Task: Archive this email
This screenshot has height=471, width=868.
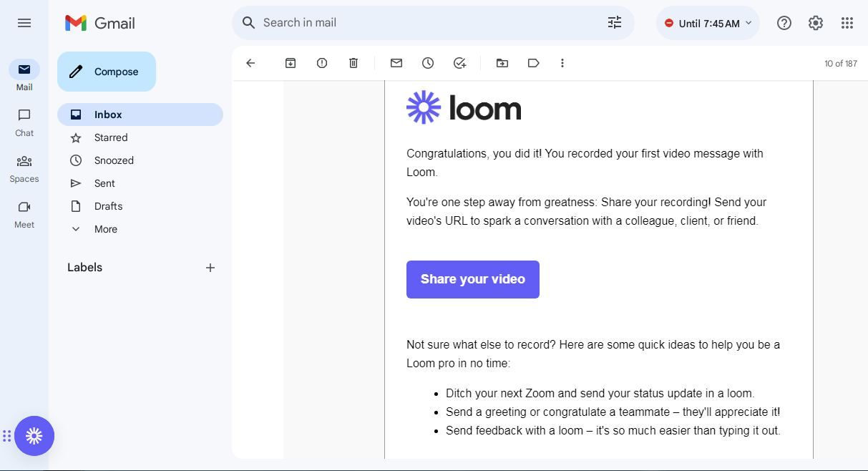Action: [291, 63]
